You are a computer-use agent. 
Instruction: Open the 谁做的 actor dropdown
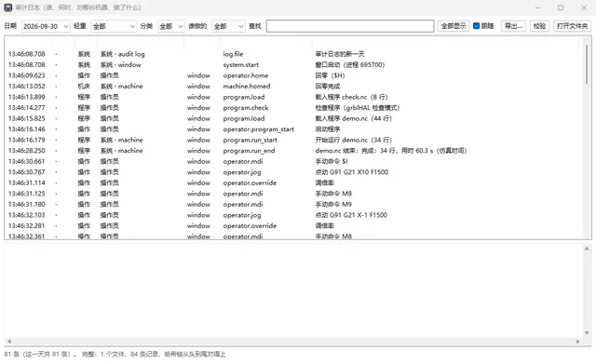coord(228,26)
